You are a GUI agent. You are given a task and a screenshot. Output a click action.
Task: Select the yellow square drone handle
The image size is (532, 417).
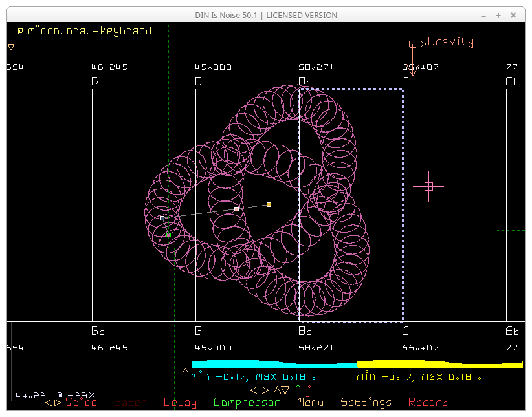pos(269,204)
